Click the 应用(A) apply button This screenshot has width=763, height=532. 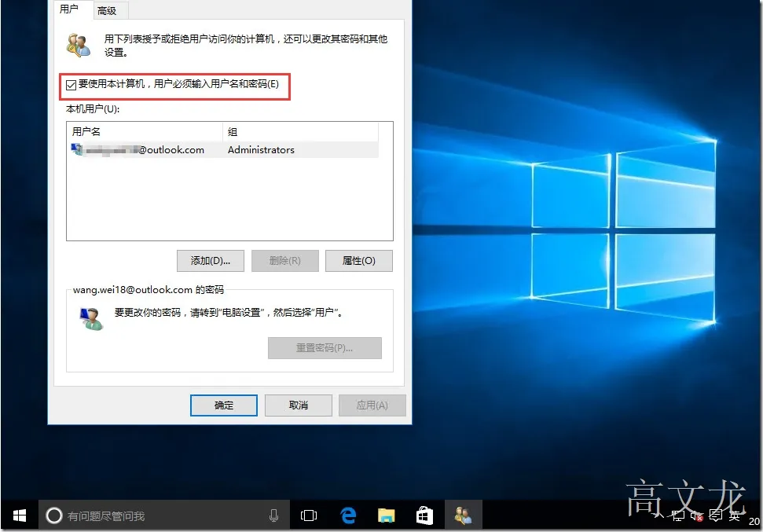click(x=372, y=405)
